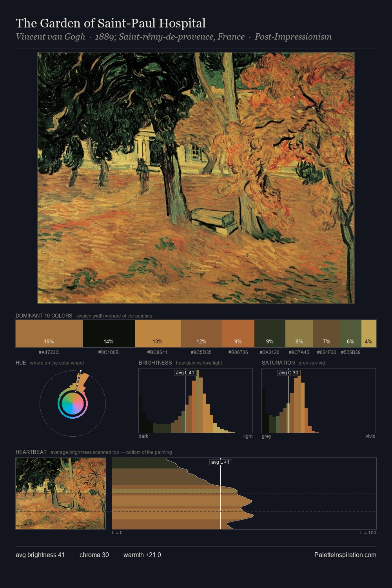Click the SATURATION section heading
The height and width of the screenshot is (588, 392).
pos(278,363)
